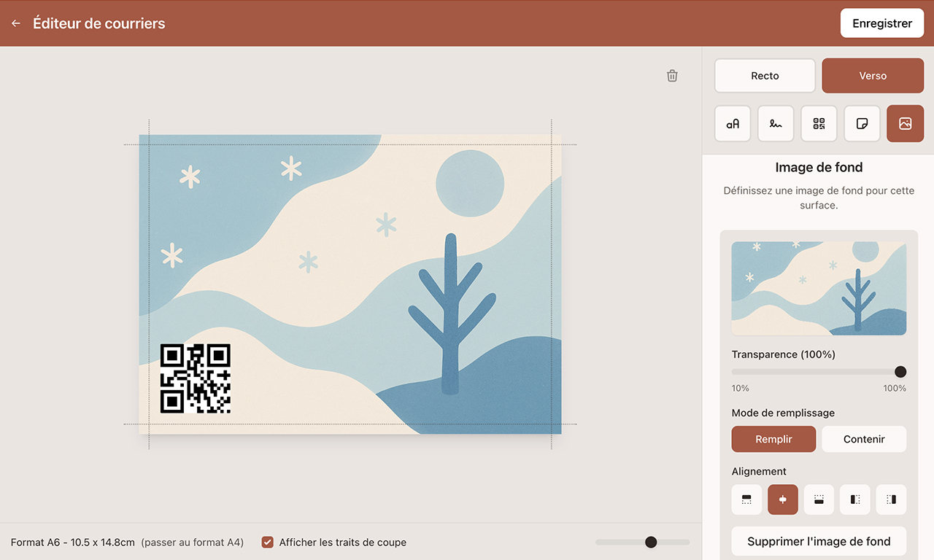The height and width of the screenshot is (560, 934).
Task: Uncheck Afficher les traits de coupe
Action: 268,542
